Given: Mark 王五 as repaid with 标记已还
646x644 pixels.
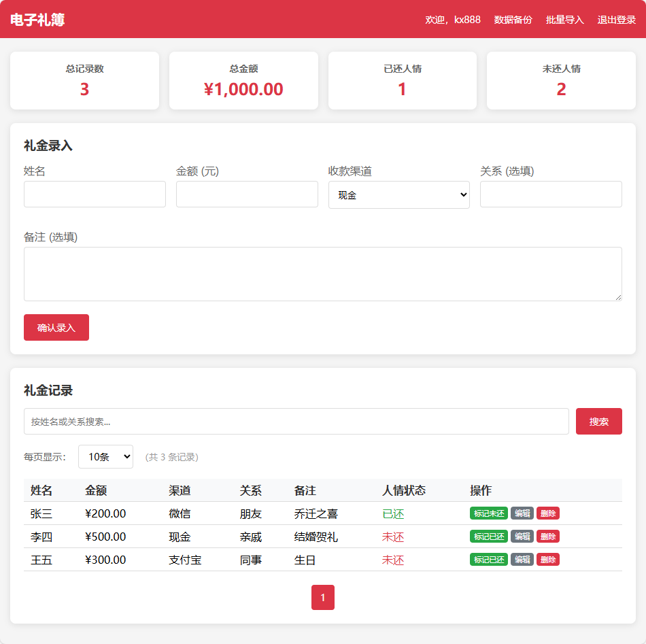Looking at the screenshot, I should coord(489,560).
